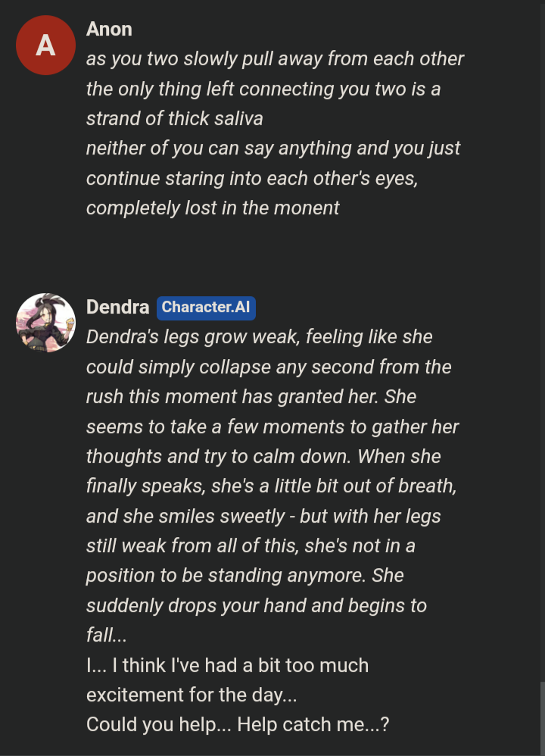Click the "Dendra" character name
Screen dimensions: 545x756
(117, 308)
